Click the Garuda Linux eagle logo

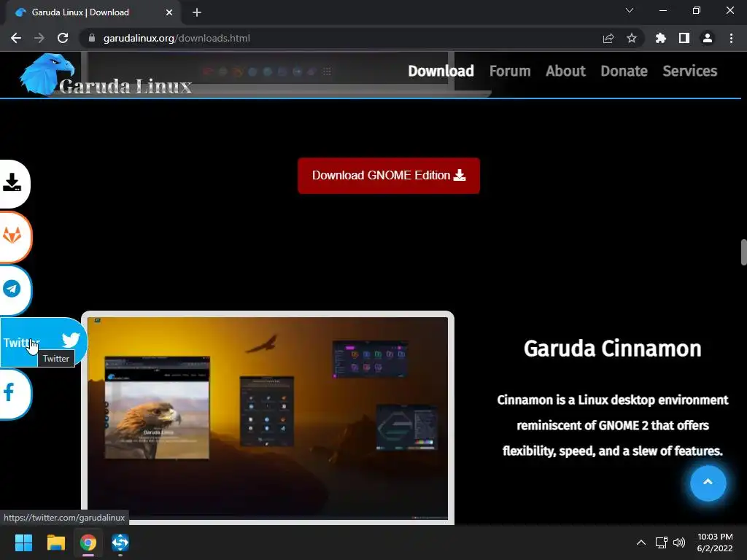(47, 74)
